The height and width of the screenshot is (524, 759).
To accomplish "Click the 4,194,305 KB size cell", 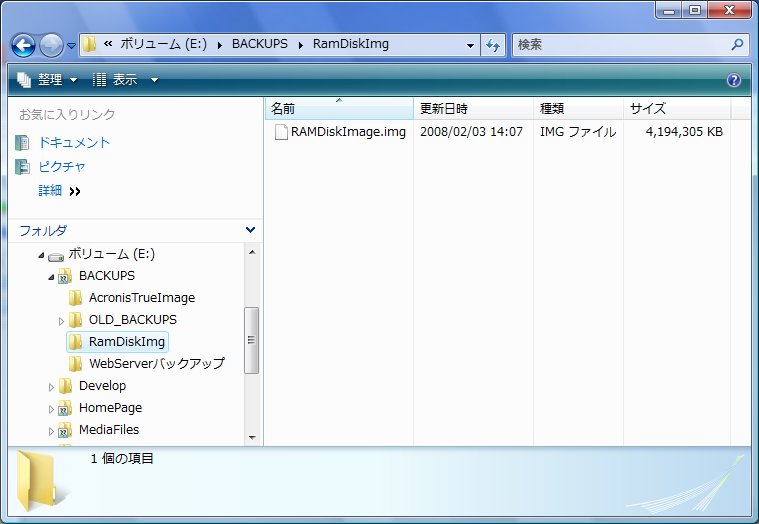I will 684,132.
